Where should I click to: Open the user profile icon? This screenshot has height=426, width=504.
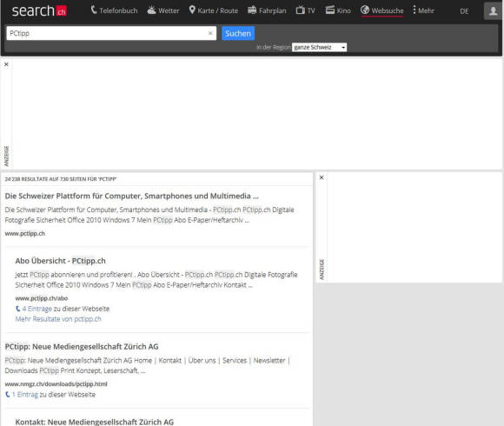coord(493,11)
